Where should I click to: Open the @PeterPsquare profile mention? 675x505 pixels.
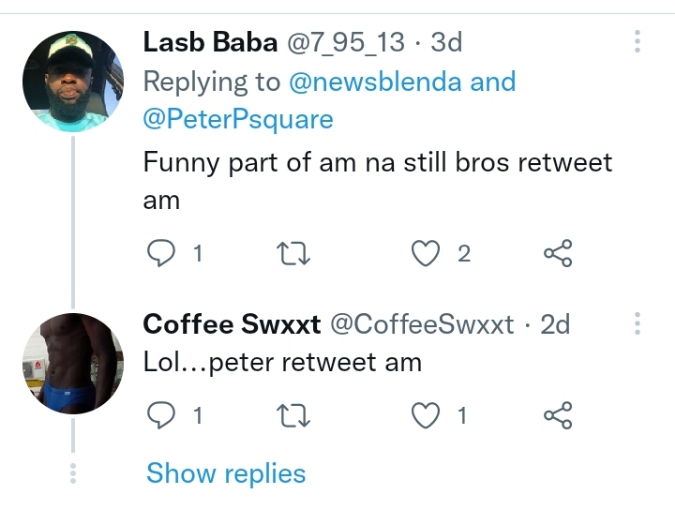[x=238, y=119]
